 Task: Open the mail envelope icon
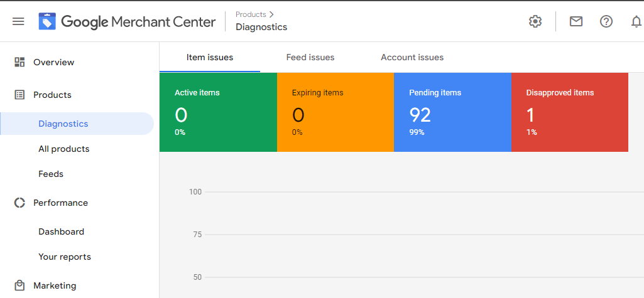point(576,21)
